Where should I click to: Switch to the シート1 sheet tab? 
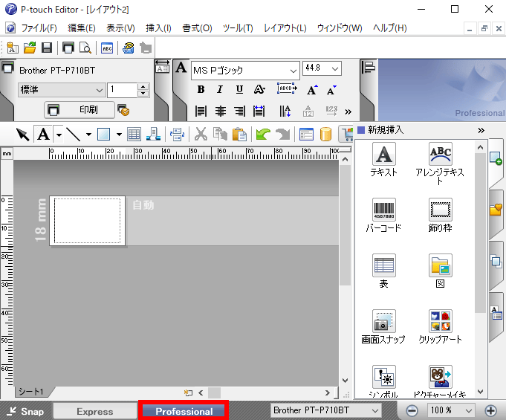point(31,392)
